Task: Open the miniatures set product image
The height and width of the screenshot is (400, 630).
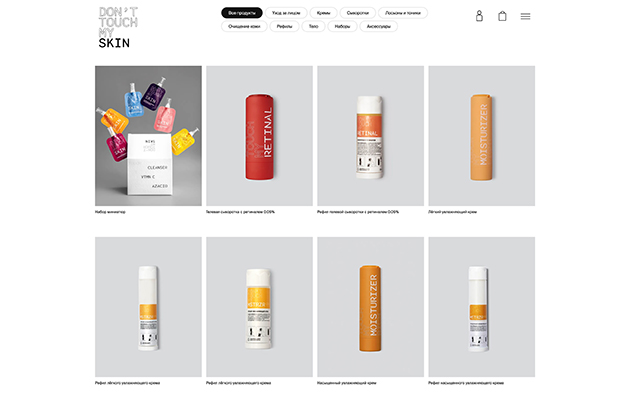Action: tap(148, 136)
